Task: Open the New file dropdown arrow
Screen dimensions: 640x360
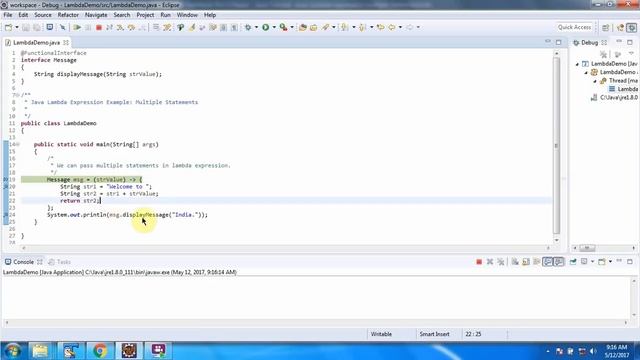Action: pos(17,27)
